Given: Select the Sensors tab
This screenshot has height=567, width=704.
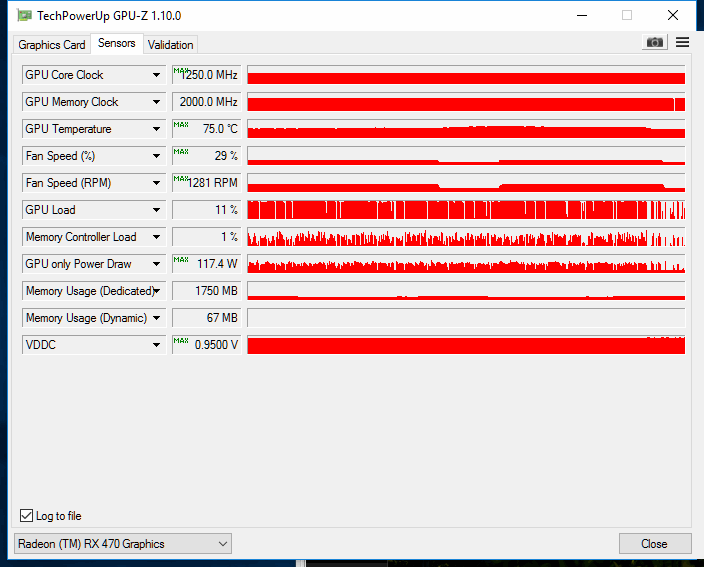Looking at the screenshot, I should [117, 43].
